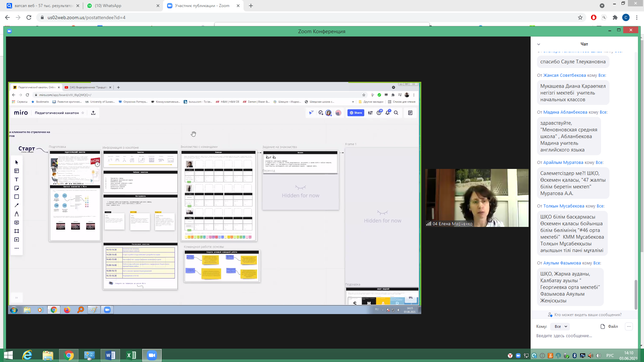This screenshot has width=644, height=362.
Task: Reload the Zoom postattendee page
Action: pos(29,17)
